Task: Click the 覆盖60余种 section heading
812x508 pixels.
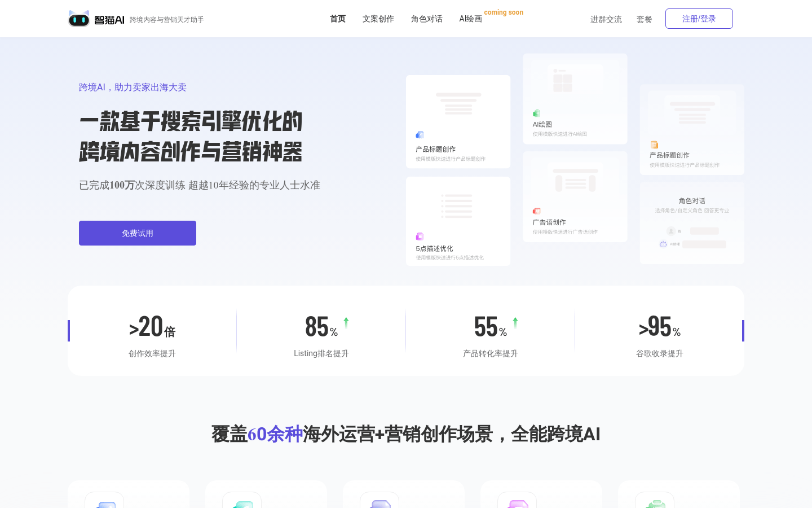Action: (406, 434)
